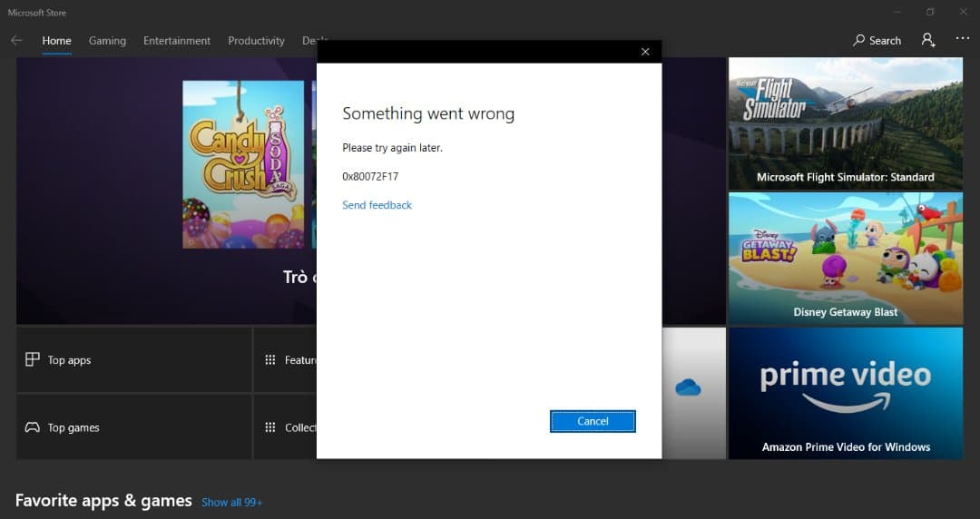Open the Top apps tile

pyautogui.click(x=133, y=359)
